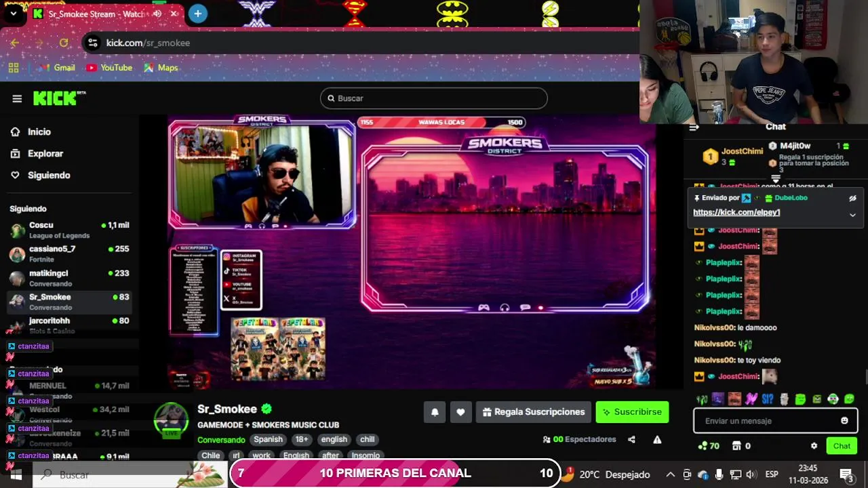Open jarcoritohh's channel
Viewport: 868px width, 488px height.
pos(69,325)
